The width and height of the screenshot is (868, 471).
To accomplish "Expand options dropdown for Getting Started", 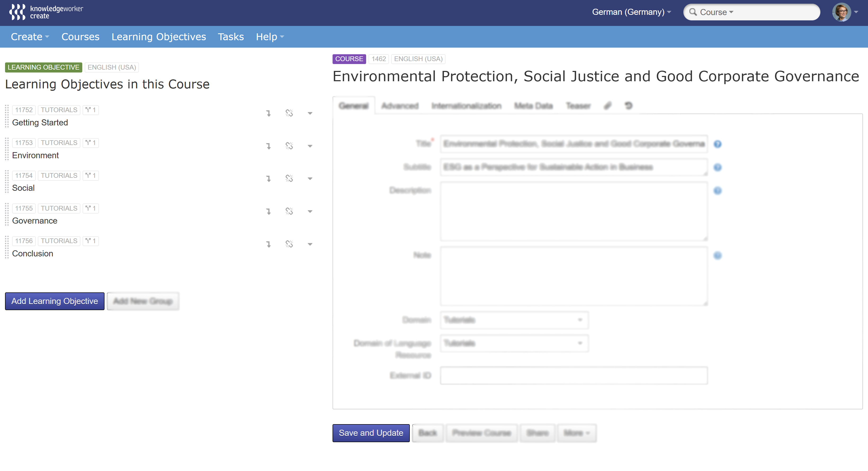I will pyautogui.click(x=310, y=113).
